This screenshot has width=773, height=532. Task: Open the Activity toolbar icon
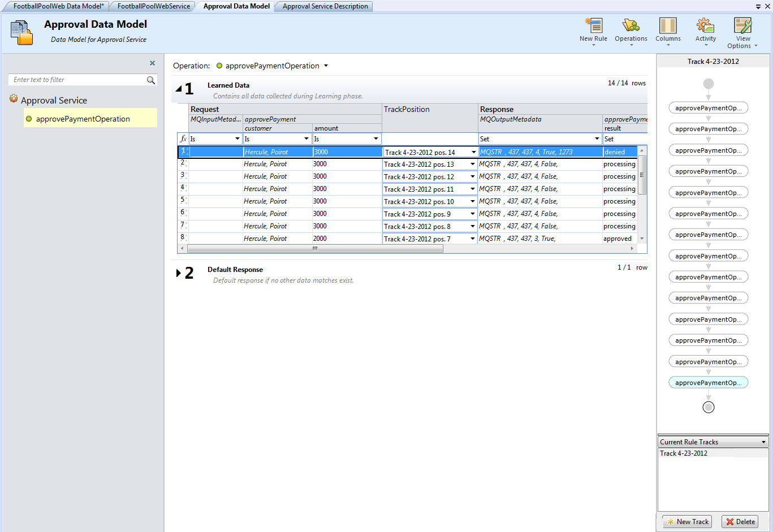pyautogui.click(x=705, y=26)
